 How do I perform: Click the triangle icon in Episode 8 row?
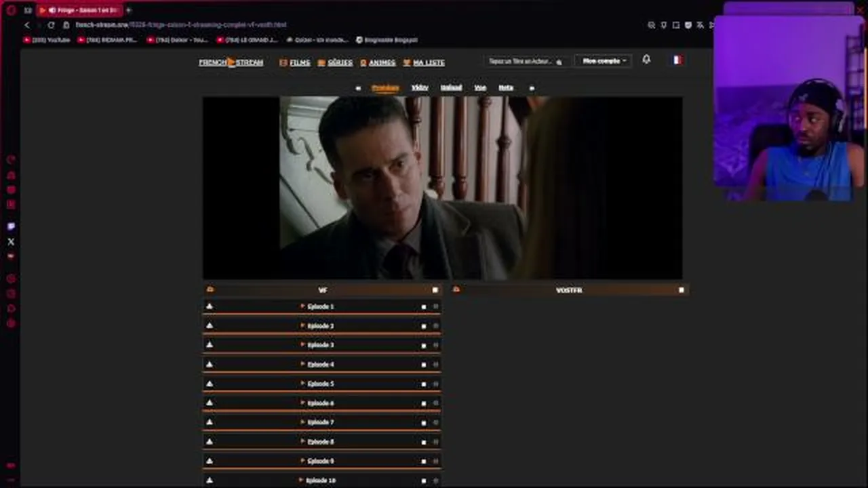pos(210,441)
